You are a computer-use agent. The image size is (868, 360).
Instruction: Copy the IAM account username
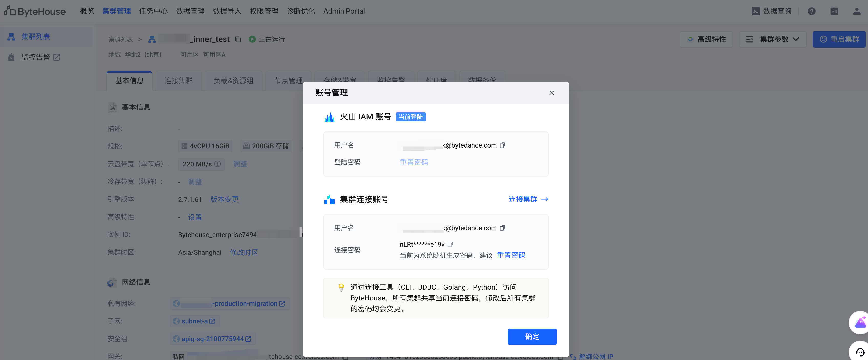tap(502, 145)
